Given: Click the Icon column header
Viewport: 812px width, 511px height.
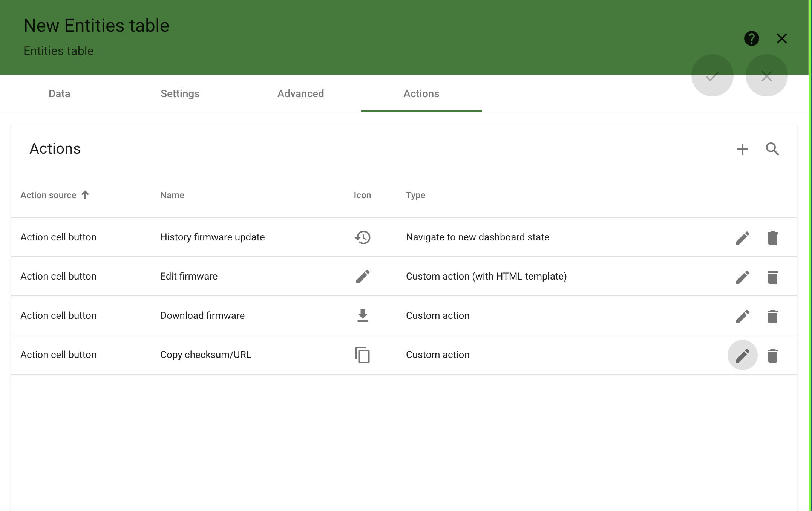Looking at the screenshot, I should click(362, 195).
